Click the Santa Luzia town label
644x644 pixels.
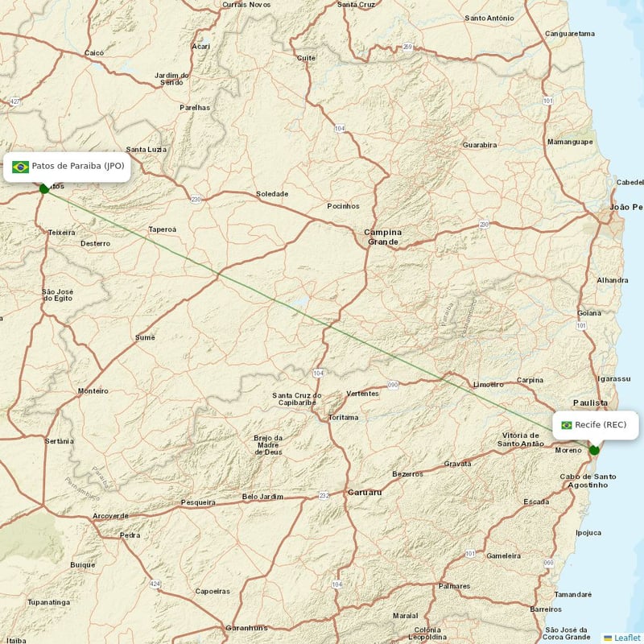click(x=147, y=150)
